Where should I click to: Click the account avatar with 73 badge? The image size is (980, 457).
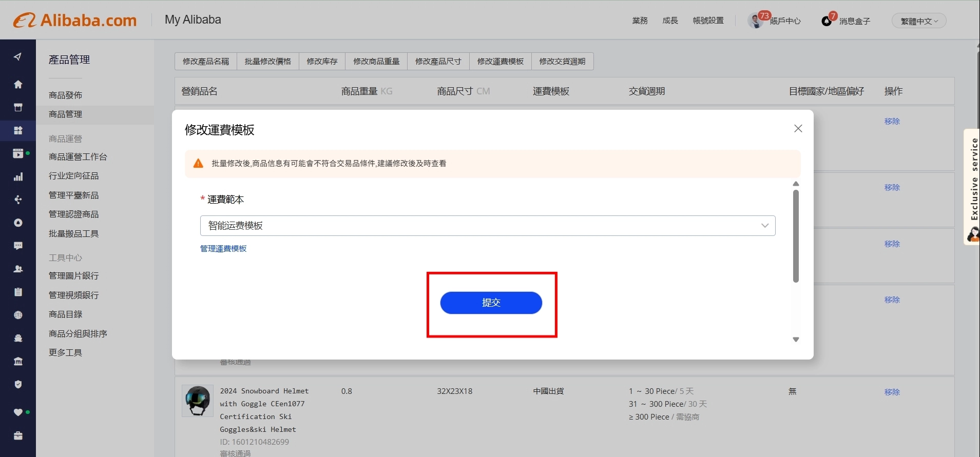(x=755, y=21)
